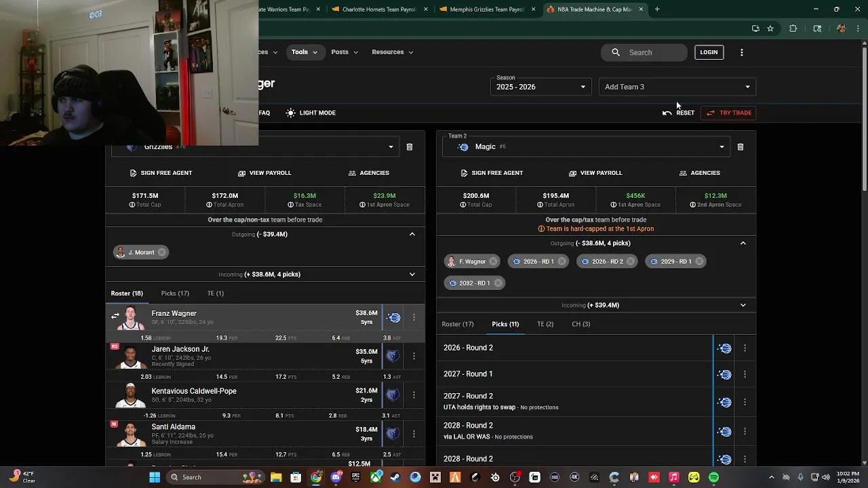Open the Grizzlies team selector dropdown
Viewport: 868px width, 488px height.
[x=391, y=147]
